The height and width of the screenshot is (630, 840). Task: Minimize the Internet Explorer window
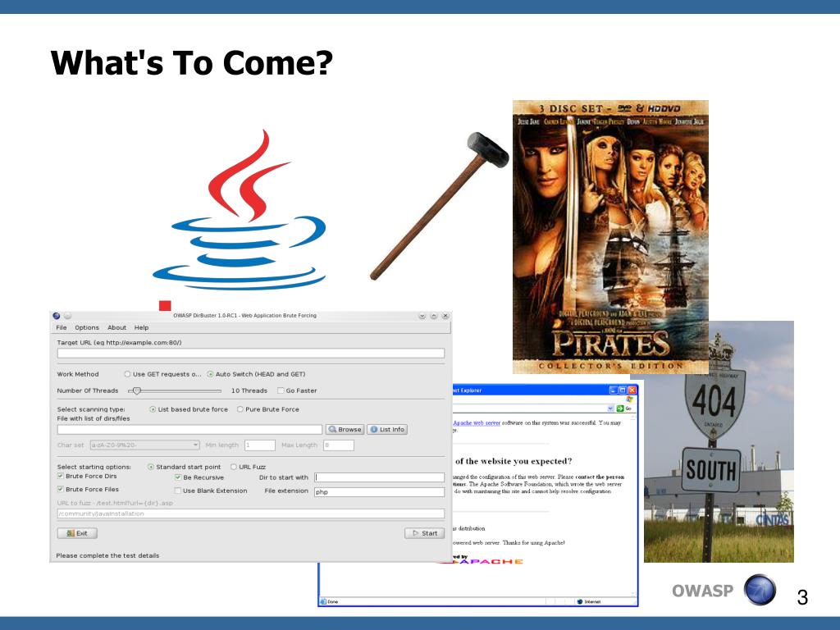pyautogui.click(x=614, y=390)
